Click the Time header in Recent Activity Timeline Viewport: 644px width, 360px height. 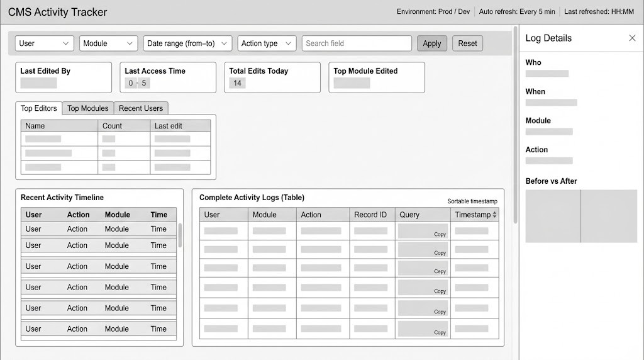click(159, 215)
